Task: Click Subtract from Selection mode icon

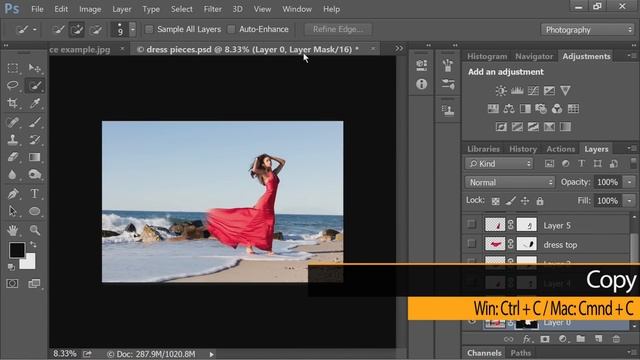Action: pos(95,29)
